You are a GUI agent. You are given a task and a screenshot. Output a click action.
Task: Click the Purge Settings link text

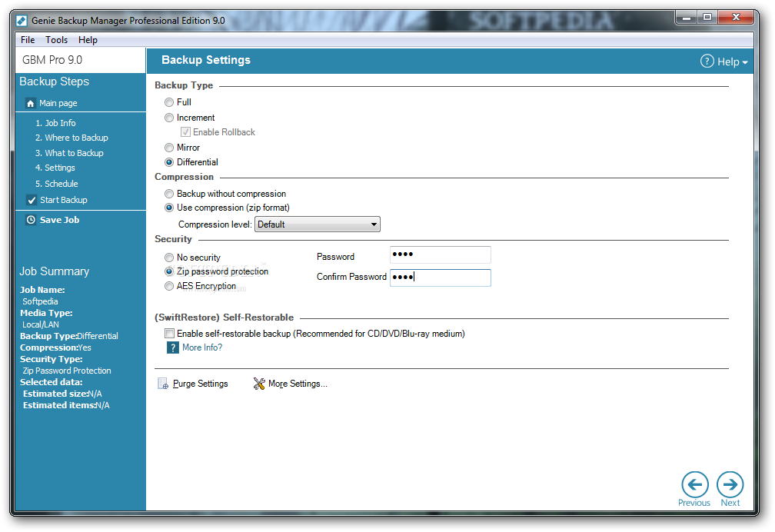coord(200,384)
